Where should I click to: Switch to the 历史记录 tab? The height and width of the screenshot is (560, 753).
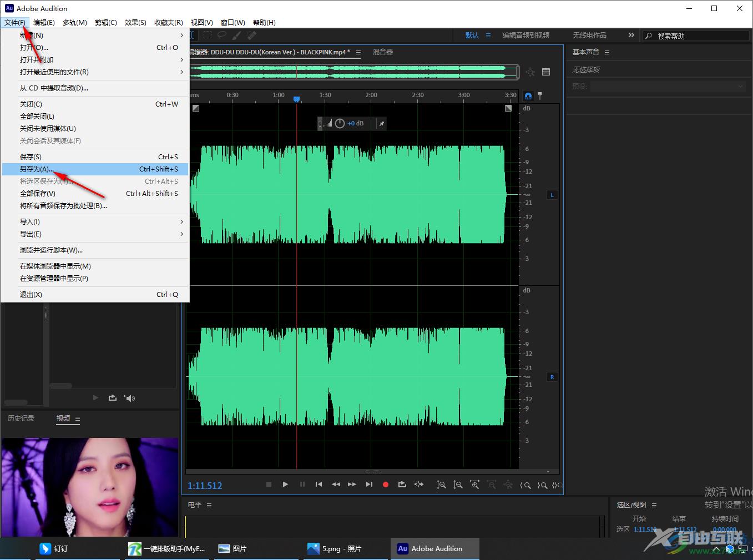pos(21,418)
